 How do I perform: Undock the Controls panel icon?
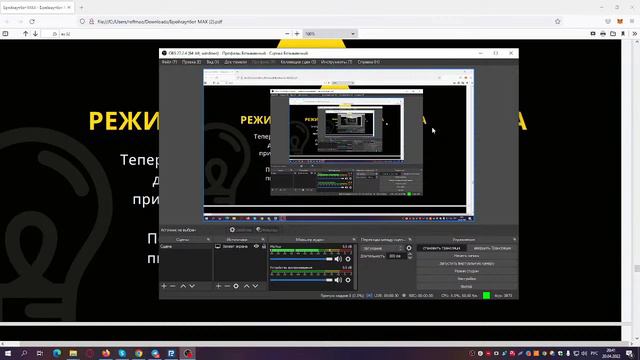[x=514, y=240]
